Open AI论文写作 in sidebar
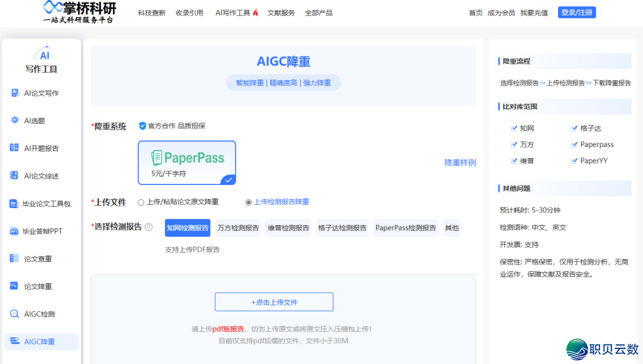 [41, 93]
